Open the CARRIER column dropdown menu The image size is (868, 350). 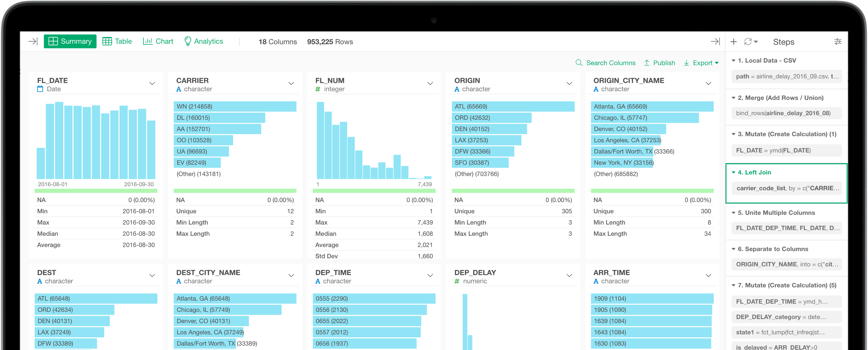291,83
